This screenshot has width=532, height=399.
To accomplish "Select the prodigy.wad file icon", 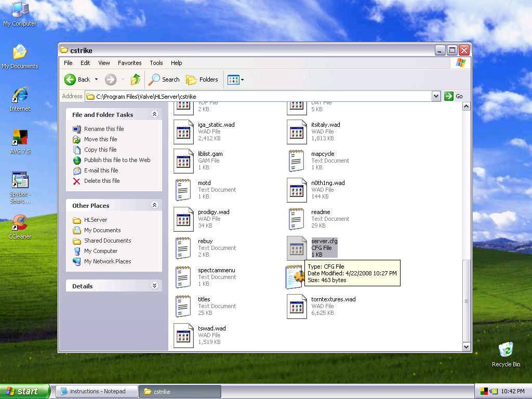I will click(x=183, y=219).
